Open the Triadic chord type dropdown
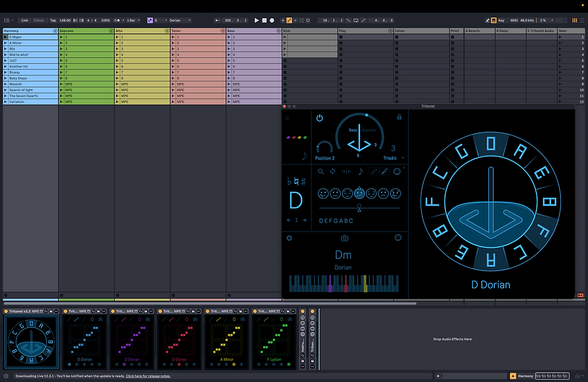Image resolution: width=588 pixels, height=382 pixels. coord(392,158)
